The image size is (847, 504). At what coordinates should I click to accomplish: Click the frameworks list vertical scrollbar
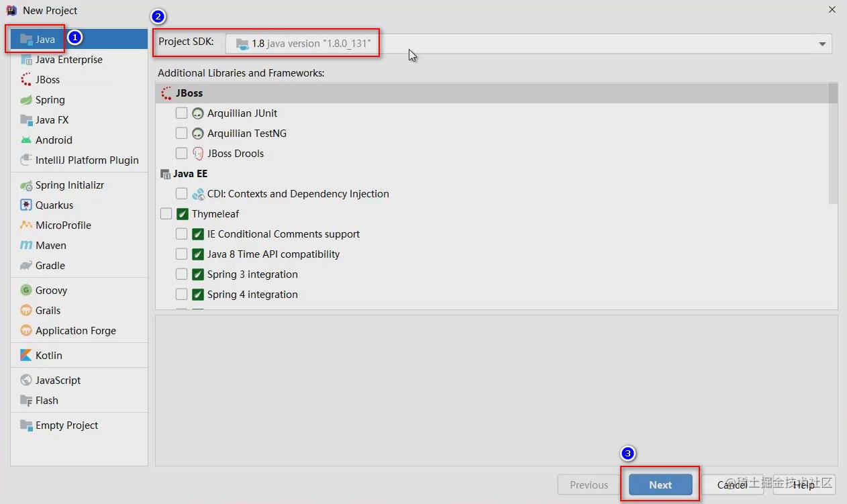pos(833,144)
